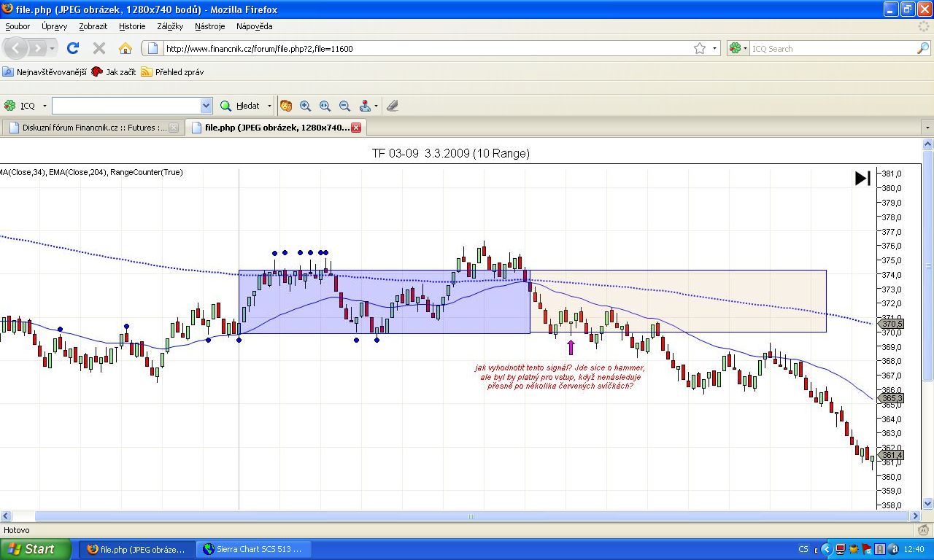Go to the Home page
The height and width of the screenshot is (560, 934).
(126, 48)
